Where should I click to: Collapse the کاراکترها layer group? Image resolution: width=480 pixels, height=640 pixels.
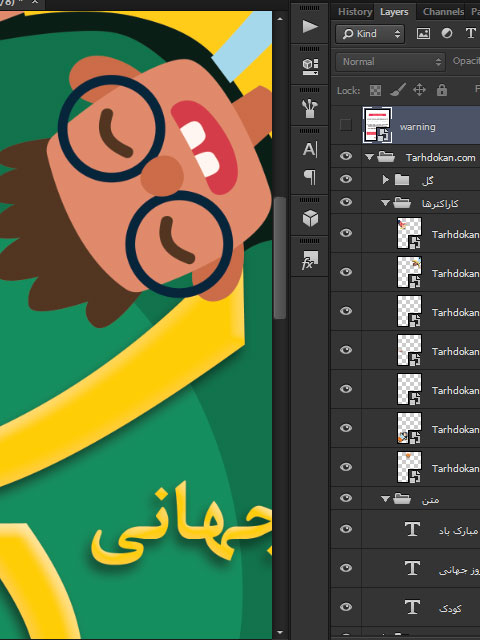tap(385, 202)
